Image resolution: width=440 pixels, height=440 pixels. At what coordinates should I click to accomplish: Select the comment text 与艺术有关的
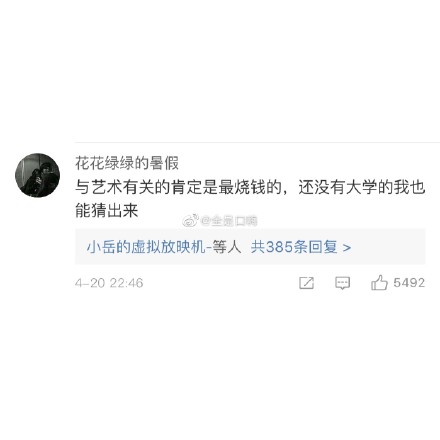pyautogui.click(x=123, y=187)
